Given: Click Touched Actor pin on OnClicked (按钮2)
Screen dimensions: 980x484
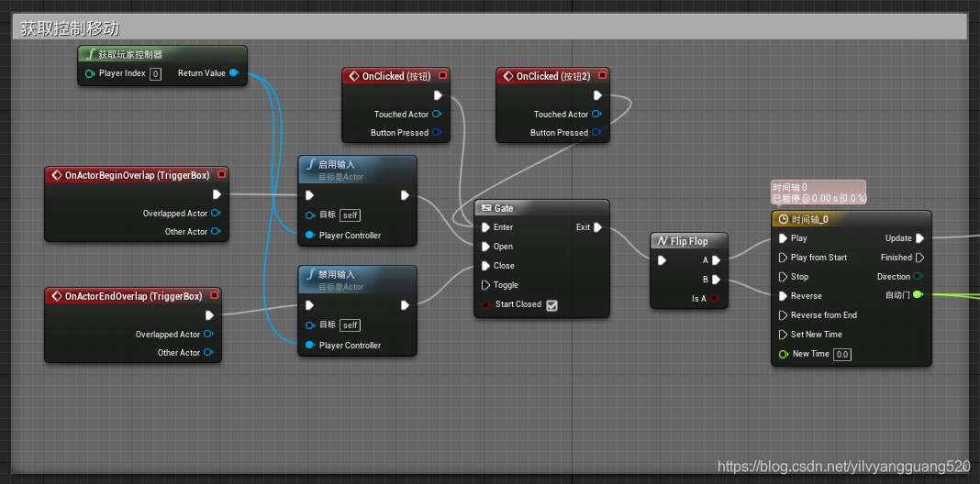Looking at the screenshot, I should pos(596,115).
